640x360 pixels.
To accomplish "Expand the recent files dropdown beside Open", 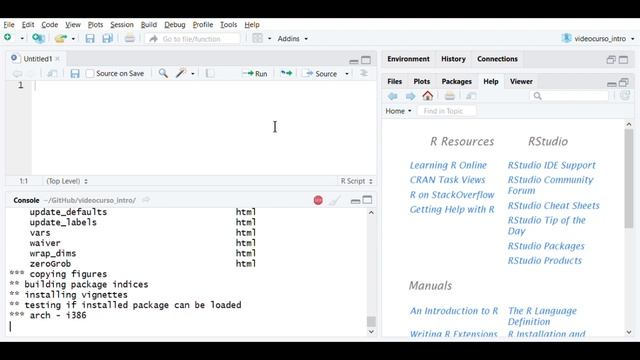I will pos(73,39).
